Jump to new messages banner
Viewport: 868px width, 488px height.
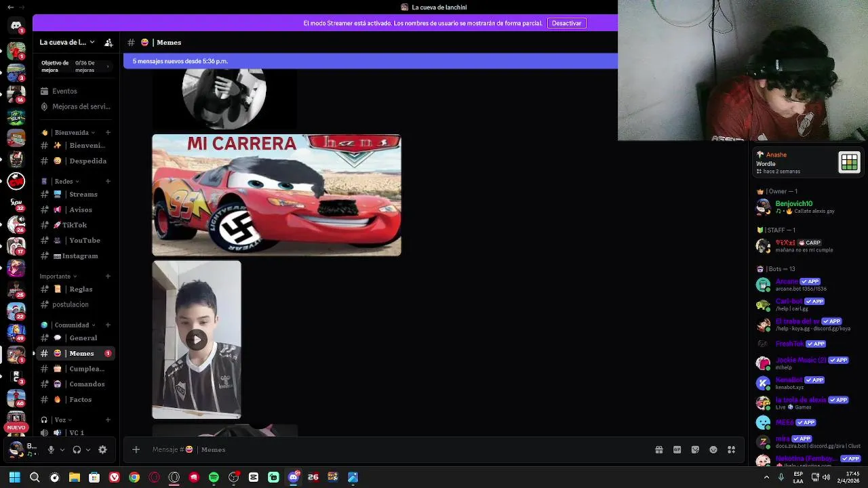click(x=370, y=61)
